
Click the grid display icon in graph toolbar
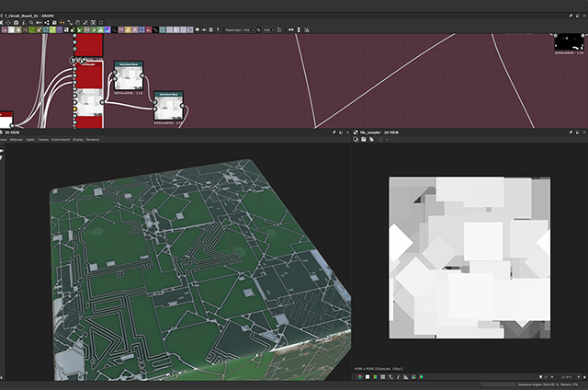click(55, 22)
